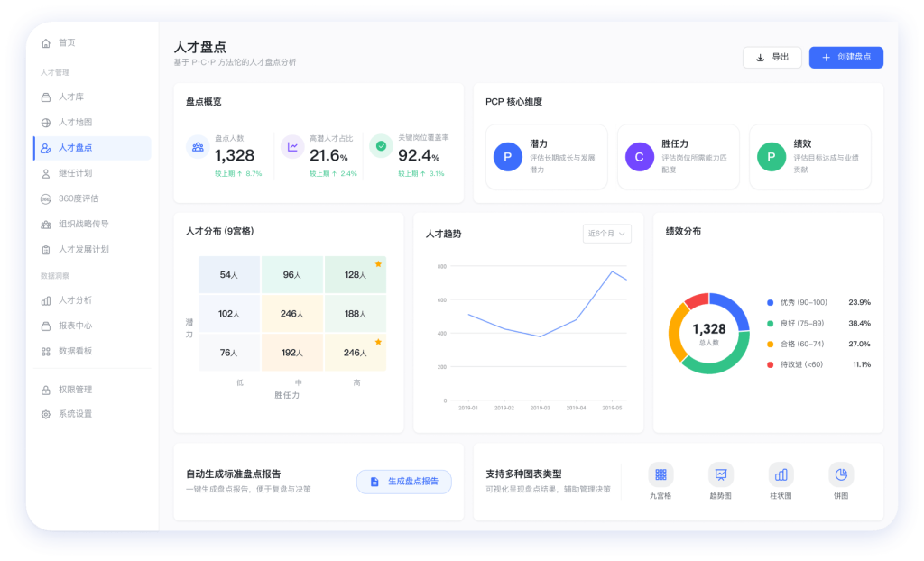Image resolution: width=924 pixels, height=561 pixels.
Task: Open the 继任计划 menu item
Action: click(92, 173)
